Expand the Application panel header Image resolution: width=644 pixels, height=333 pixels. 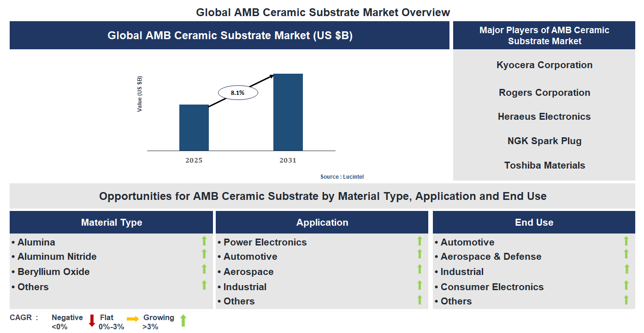[322, 222]
